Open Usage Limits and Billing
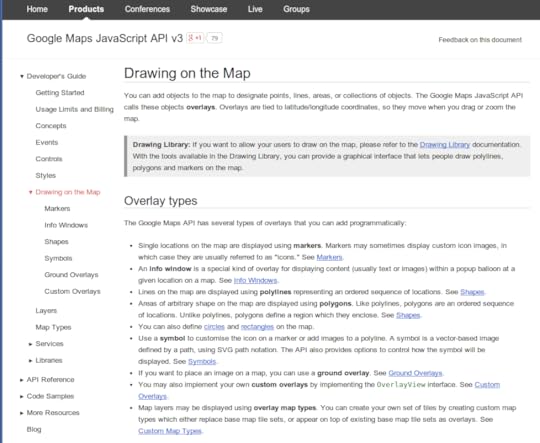The width and height of the screenshot is (540, 443). [74, 109]
